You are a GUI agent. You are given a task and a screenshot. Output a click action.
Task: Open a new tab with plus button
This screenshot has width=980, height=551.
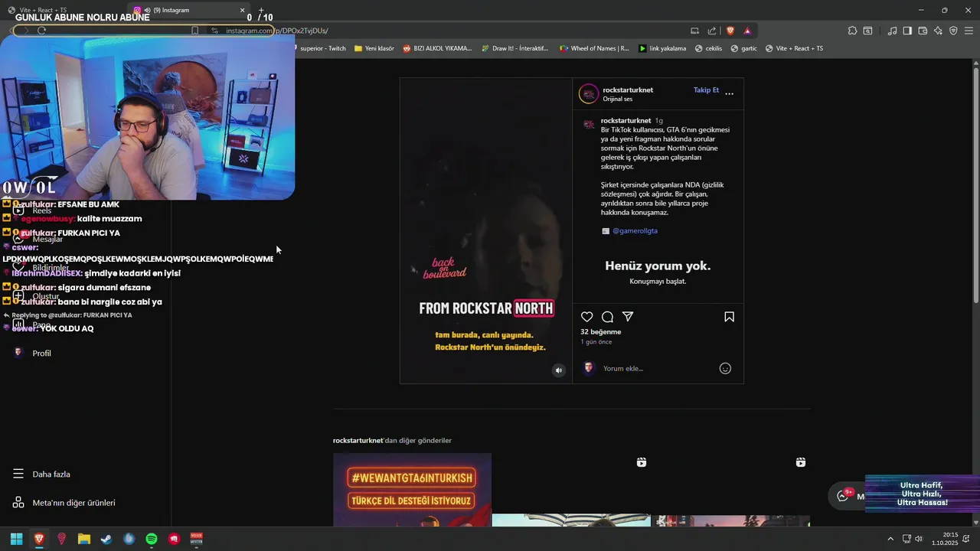click(x=260, y=10)
